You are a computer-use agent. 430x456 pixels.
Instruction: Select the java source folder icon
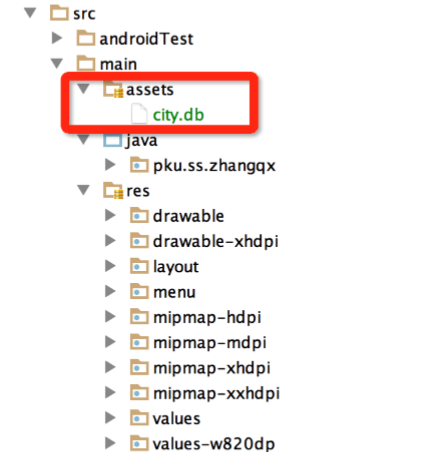click(112, 140)
